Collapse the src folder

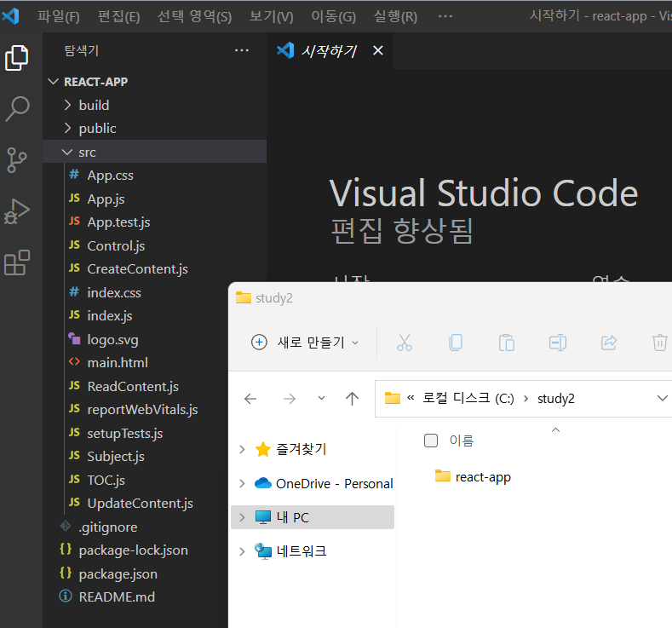(x=67, y=152)
